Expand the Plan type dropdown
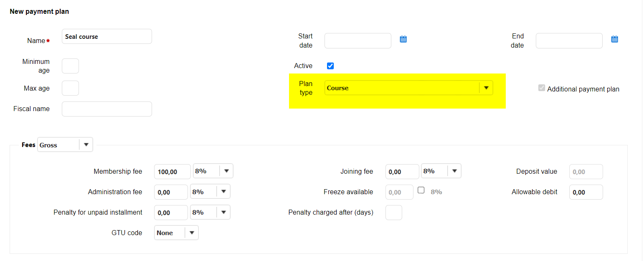This screenshot has width=644, height=261. point(486,88)
